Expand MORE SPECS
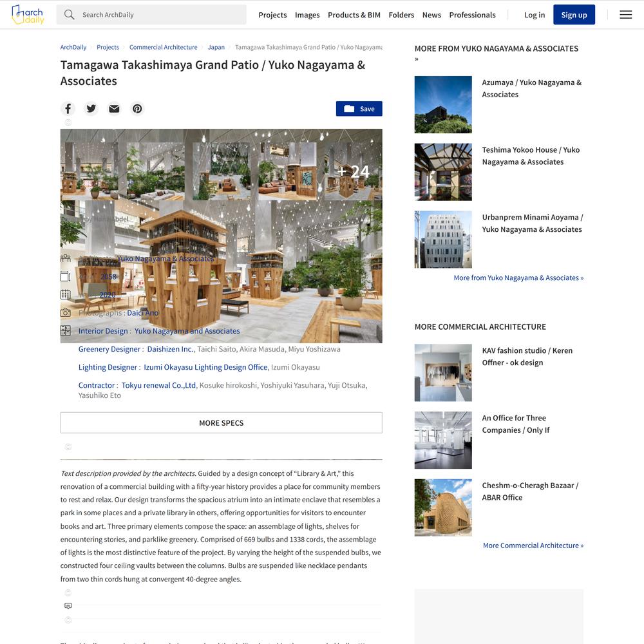This screenshot has height=644, width=644. [221, 422]
